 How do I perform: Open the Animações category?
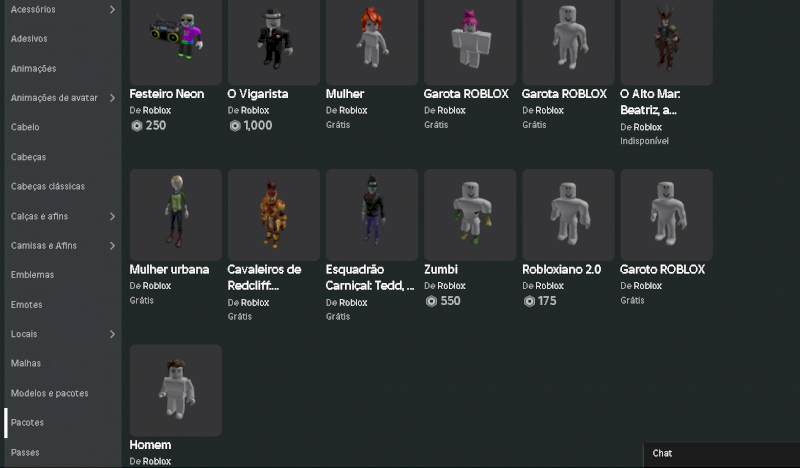coord(34,68)
